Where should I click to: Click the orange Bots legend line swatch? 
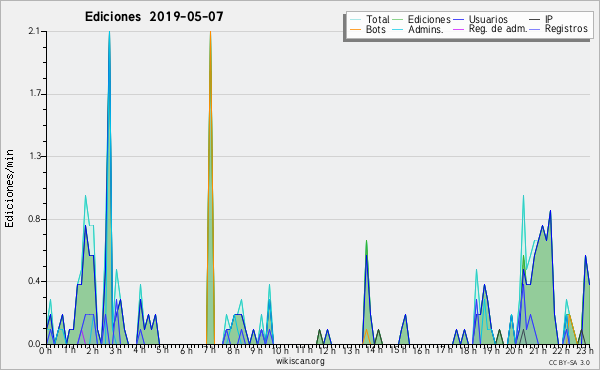point(355,29)
